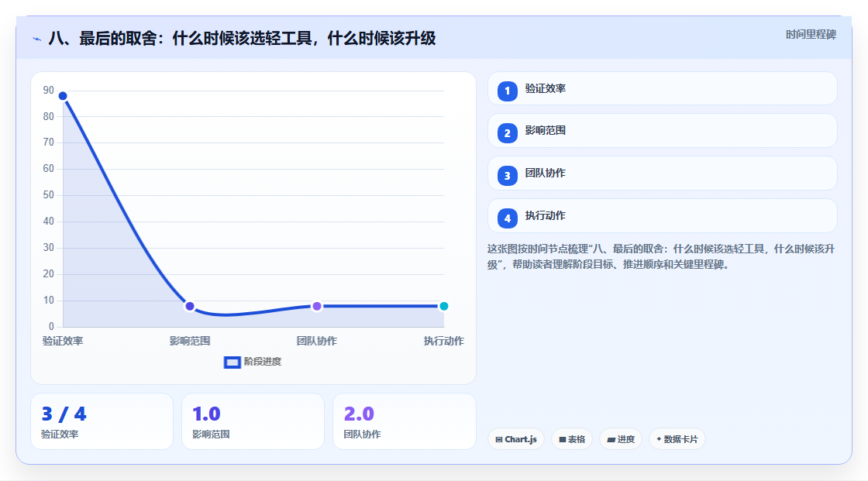Open the 执行动作 list item
The image size is (868, 481).
[662, 216]
